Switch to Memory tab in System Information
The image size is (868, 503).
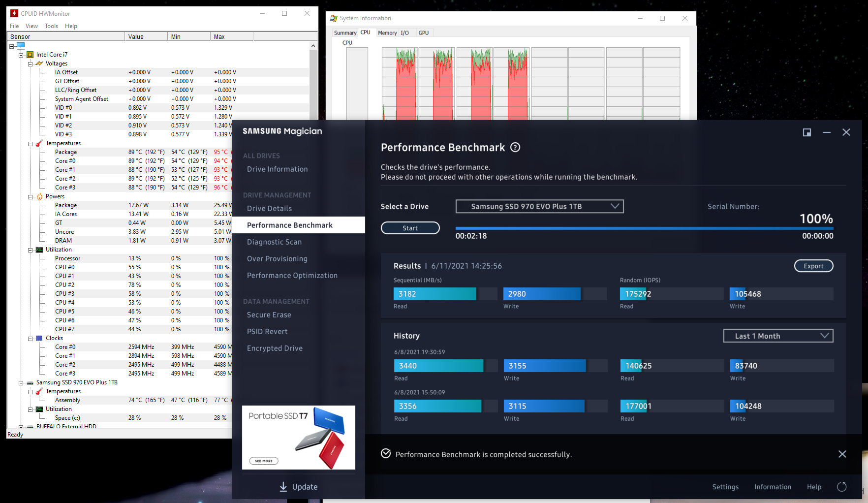[x=387, y=33]
